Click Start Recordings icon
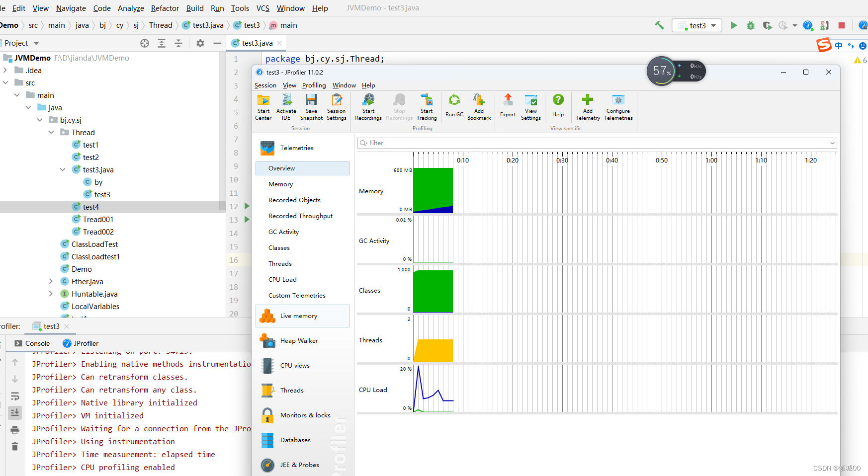This screenshot has height=476, width=868. pos(368,107)
